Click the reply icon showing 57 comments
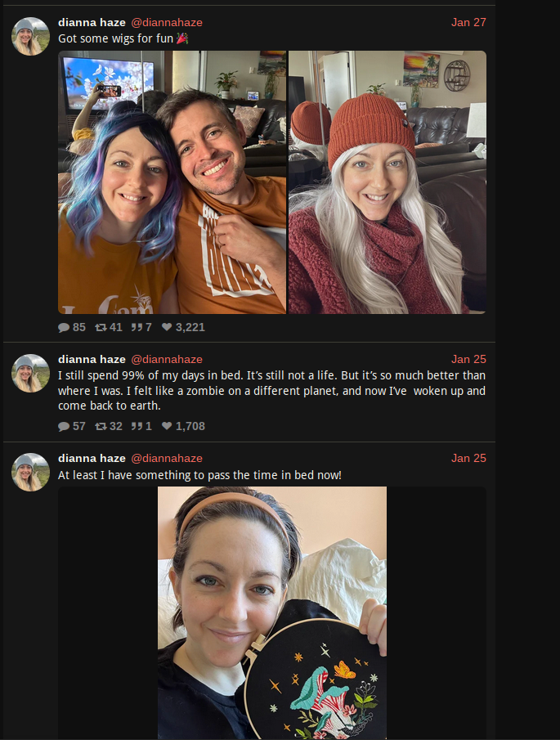Image resolution: width=560 pixels, height=740 pixels. point(64,427)
